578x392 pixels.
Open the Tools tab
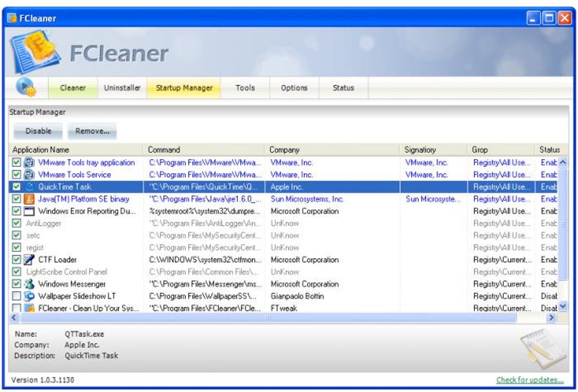point(245,88)
